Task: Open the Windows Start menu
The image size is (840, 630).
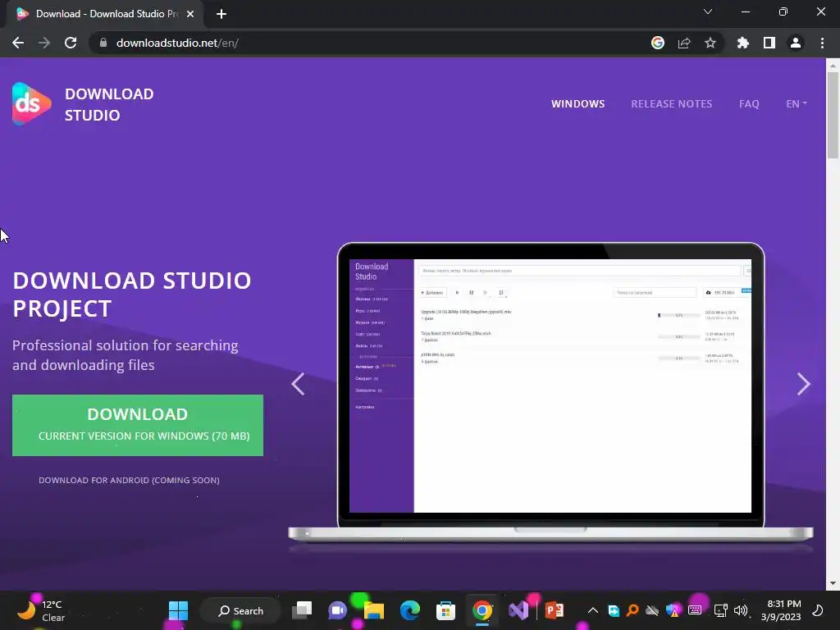Action: click(x=178, y=610)
